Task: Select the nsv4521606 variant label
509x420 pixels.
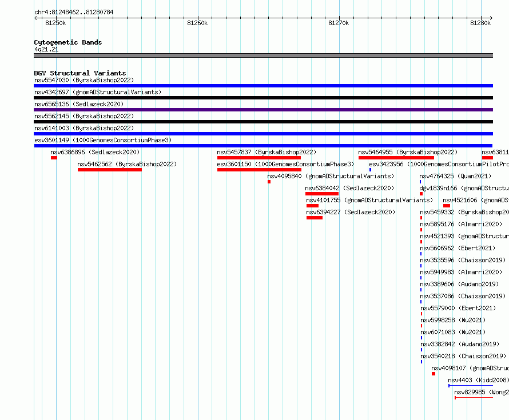Action: click(x=476, y=200)
